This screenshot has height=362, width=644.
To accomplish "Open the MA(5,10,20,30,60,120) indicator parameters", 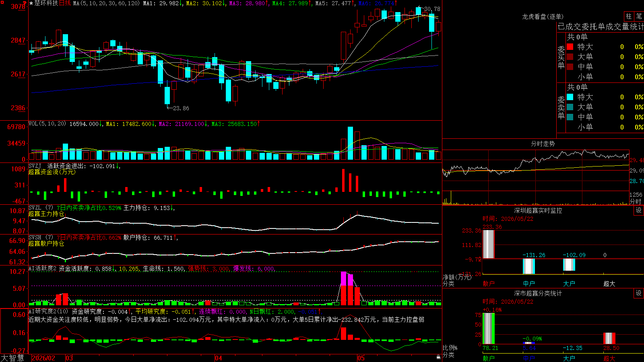I will click(x=107, y=3).
